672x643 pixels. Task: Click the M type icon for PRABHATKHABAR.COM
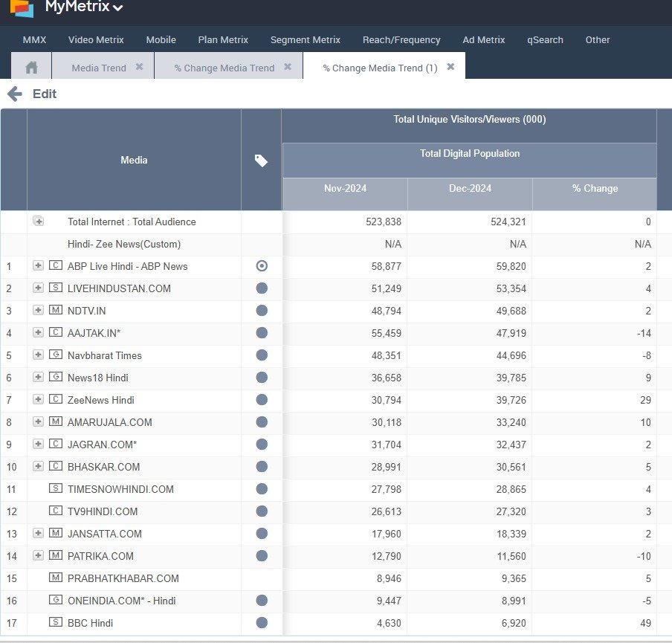pos(56,578)
